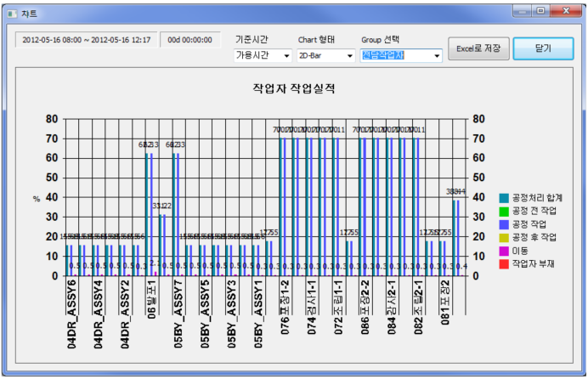The height and width of the screenshot is (379, 588).
Task: Open the 기준시간 dropdown showing 가용시간
Action: coord(262,55)
